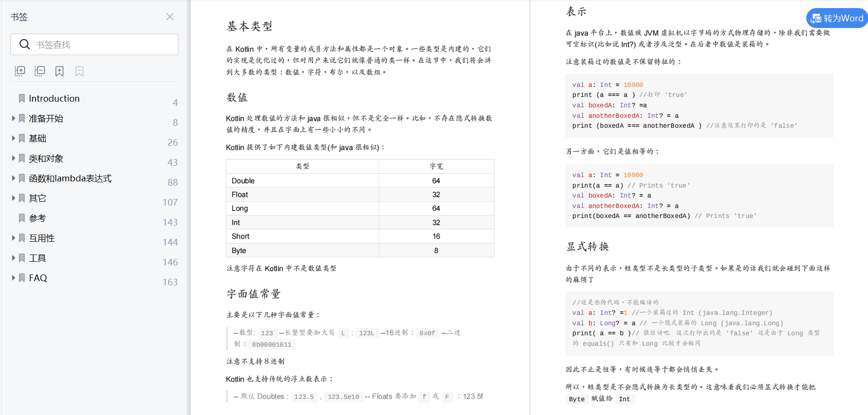Close the bookmarks panel
This screenshot has height=415, width=868.
[x=170, y=17]
